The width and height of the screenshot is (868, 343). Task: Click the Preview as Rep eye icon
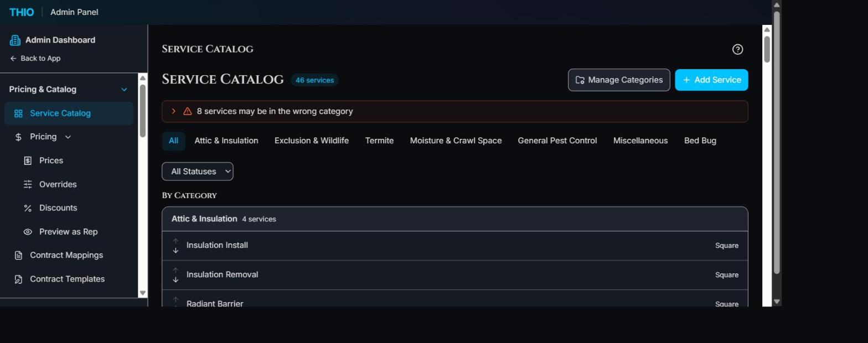28,232
